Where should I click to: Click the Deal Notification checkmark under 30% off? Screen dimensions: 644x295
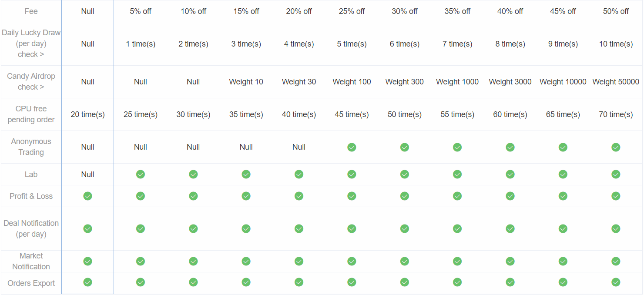coord(405,228)
